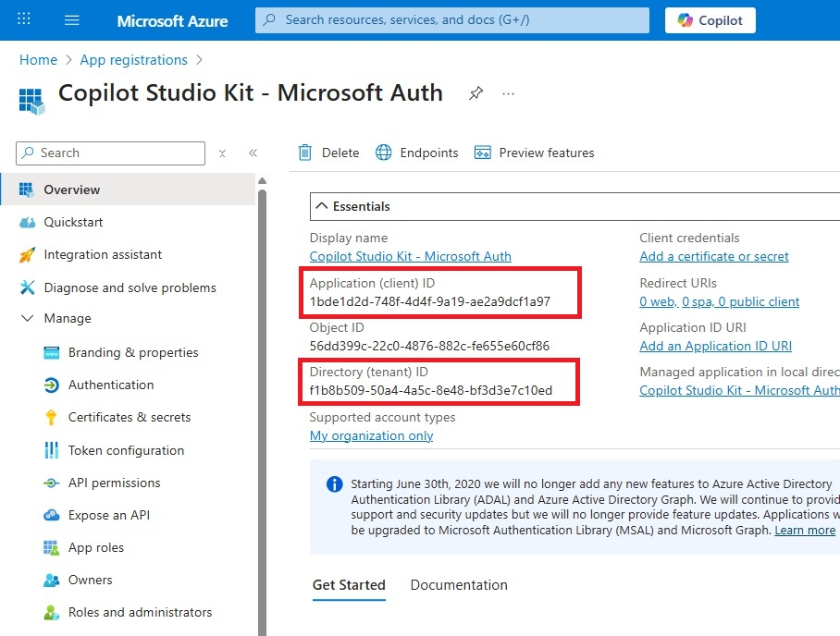Open the Azure apps waffle grid
This screenshot has height=636, width=840.
[24, 19]
